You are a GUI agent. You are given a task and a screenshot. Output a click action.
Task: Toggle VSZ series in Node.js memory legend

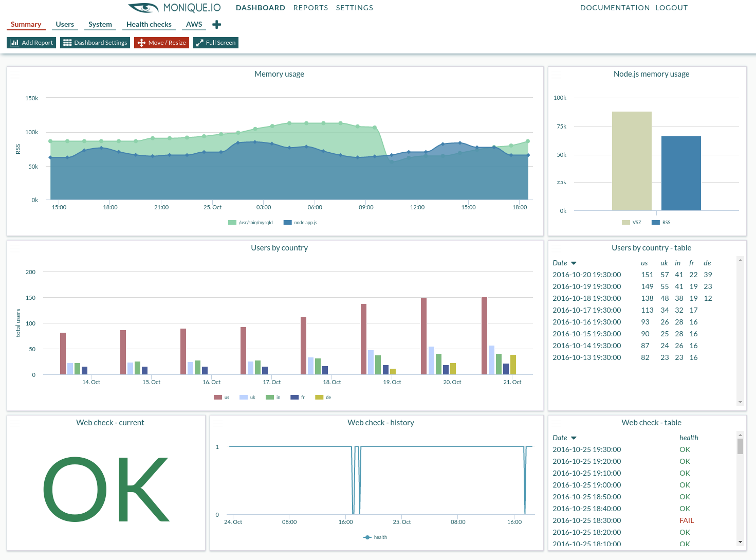click(632, 223)
